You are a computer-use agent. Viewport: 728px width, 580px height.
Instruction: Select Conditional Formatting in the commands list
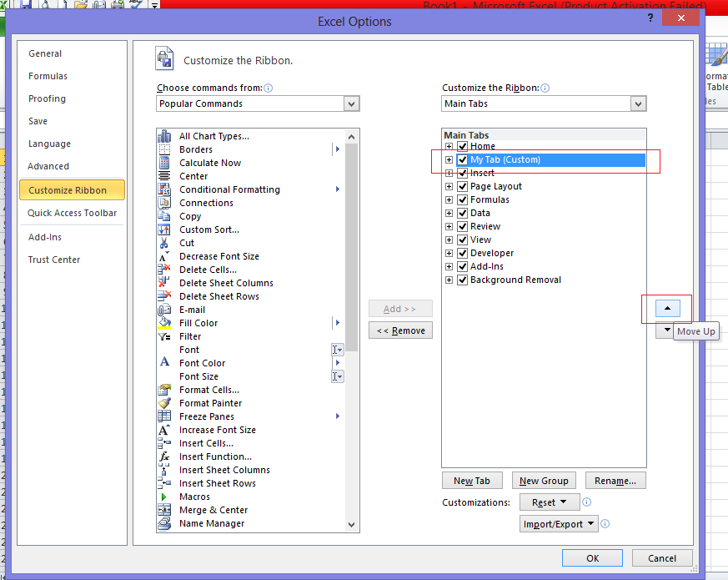228,189
